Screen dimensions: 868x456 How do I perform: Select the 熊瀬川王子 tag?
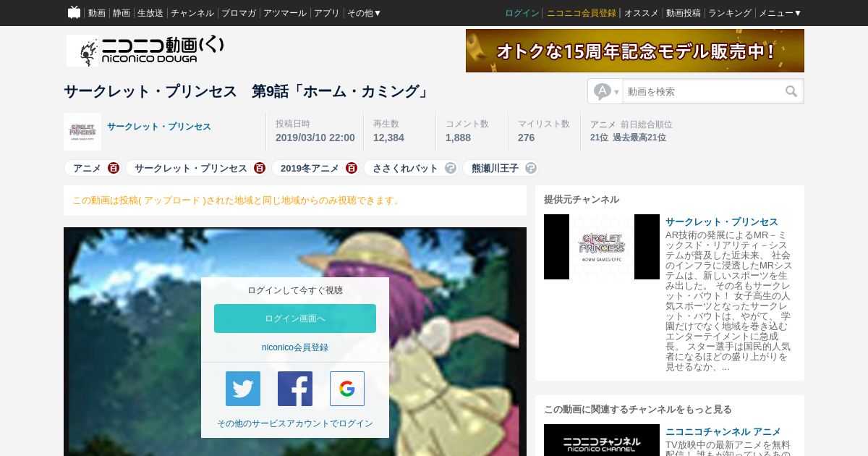click(495, 168)
